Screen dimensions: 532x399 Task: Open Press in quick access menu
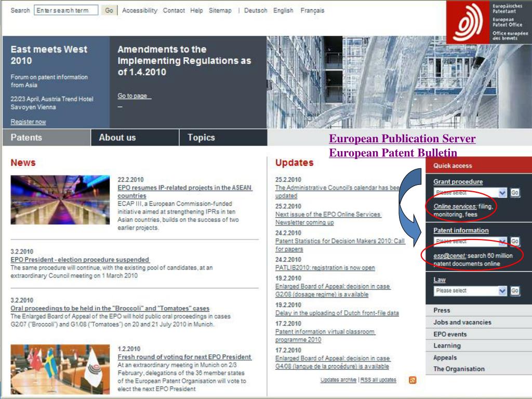[478, 310]
